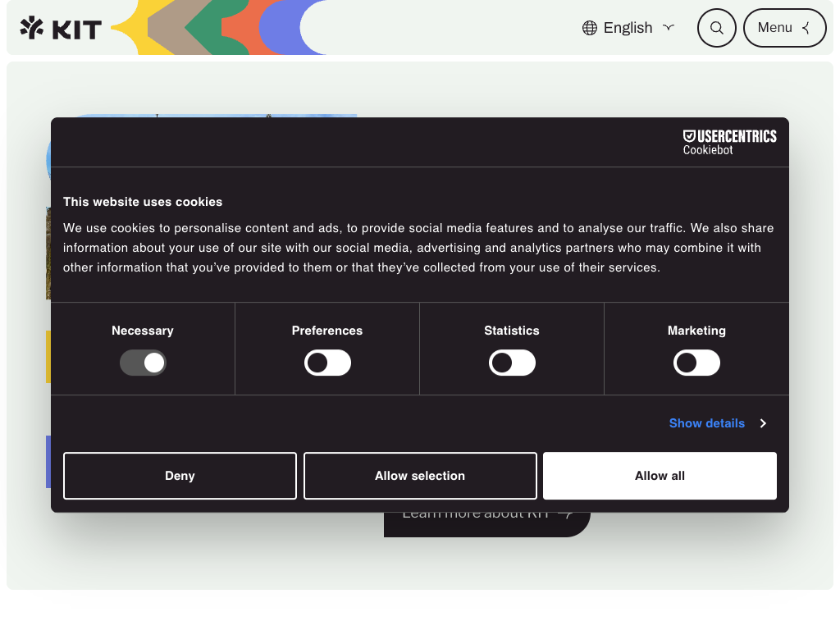
Task: Click the Menu button's chevron icon
Action: coord(806,28)
